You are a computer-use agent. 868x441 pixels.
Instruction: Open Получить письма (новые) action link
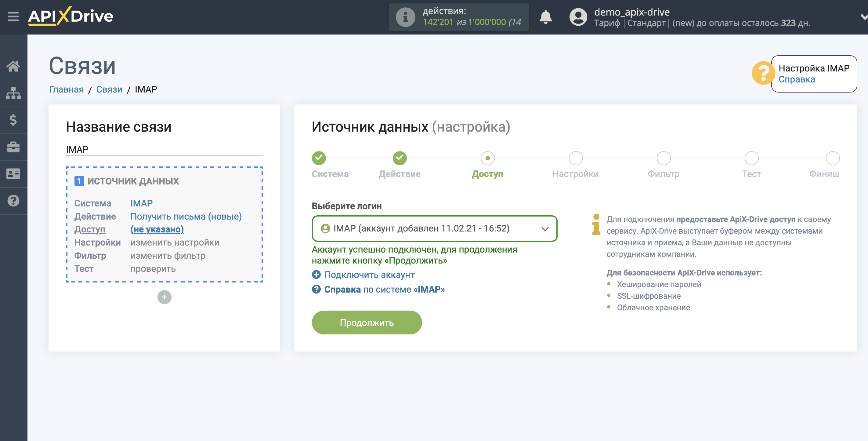click(186, 217)
